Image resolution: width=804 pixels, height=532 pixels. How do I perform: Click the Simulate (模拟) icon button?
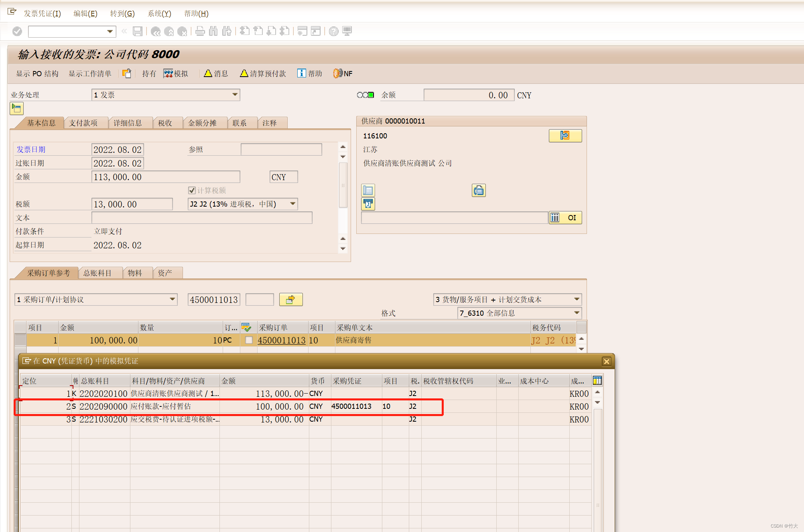point(176,73)
